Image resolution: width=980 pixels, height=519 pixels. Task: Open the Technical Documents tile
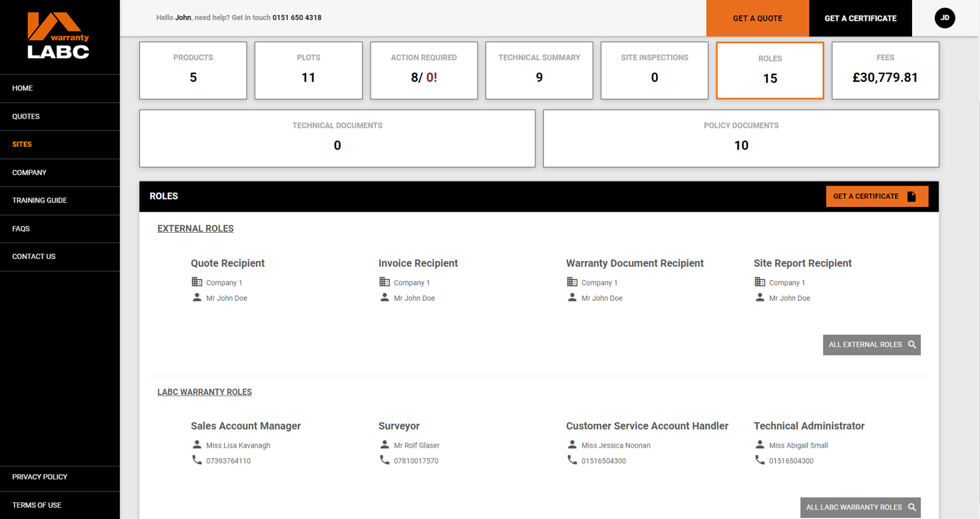(x=337, y=139)
